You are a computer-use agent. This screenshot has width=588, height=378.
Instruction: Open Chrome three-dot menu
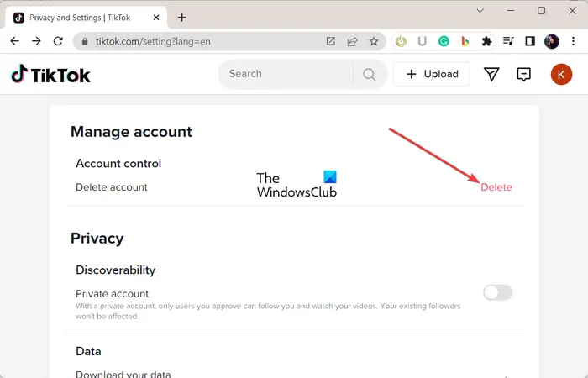(x=574, y=41)
